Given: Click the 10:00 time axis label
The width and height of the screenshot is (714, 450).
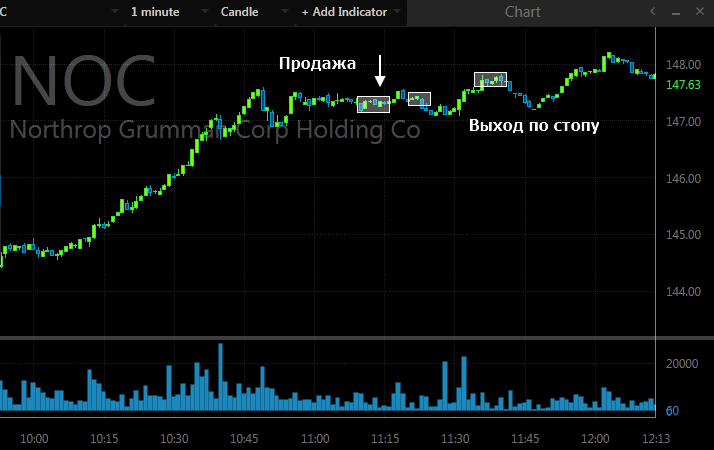Looking at the screenshot, I should pos(34,439).
